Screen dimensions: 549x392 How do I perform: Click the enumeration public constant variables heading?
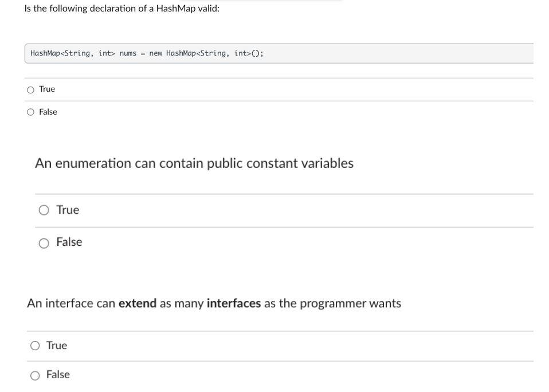click(x=194, y=163)
